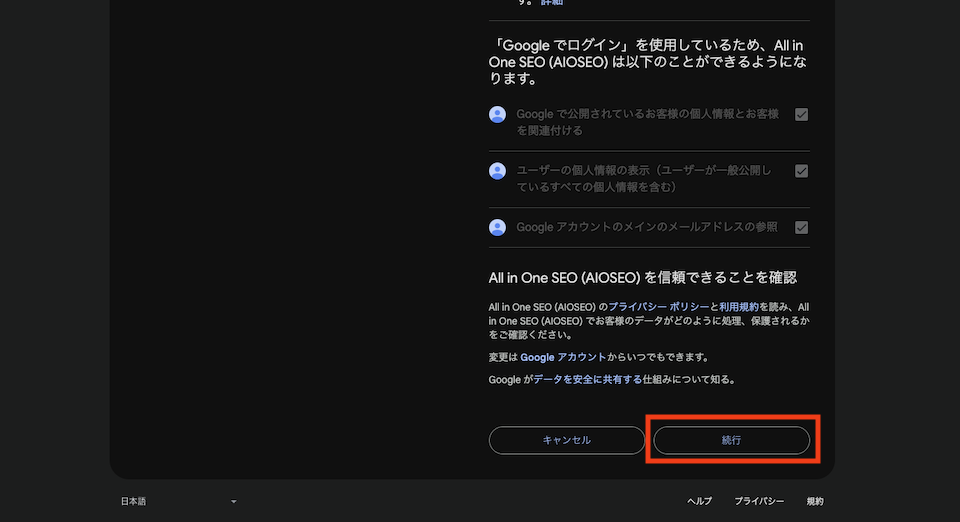Click the 詳細 link at the top
Image resolution: width=960 pixels, height=522 pixels.
click(x=551, y=2)
